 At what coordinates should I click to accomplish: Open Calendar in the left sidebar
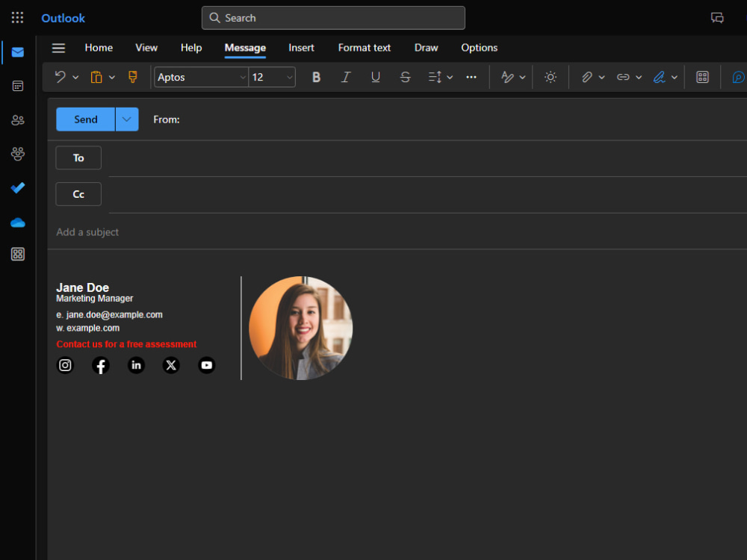pos(18,86)
